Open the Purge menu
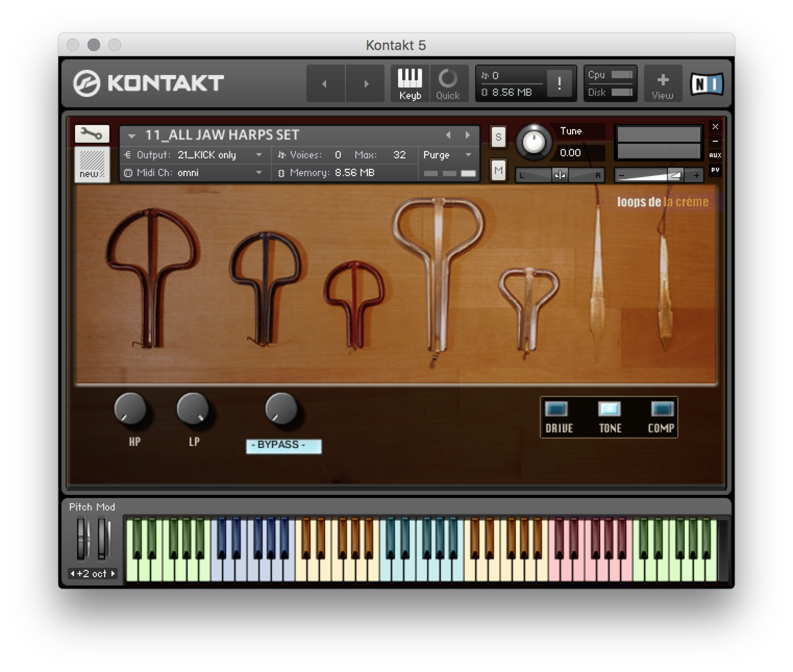793x672 pixels. (x=446, y=155)
